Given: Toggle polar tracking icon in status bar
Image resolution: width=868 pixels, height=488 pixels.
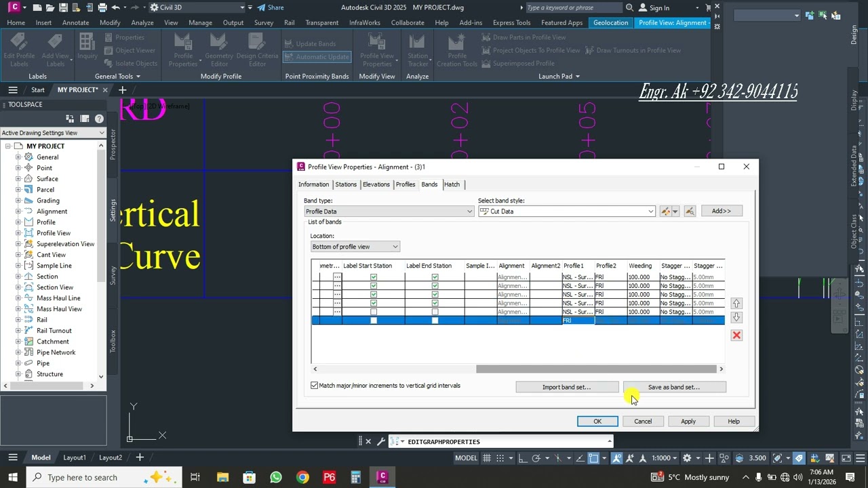Looking at the screenshot, I should pyautogui.click(x=536, y=458).
